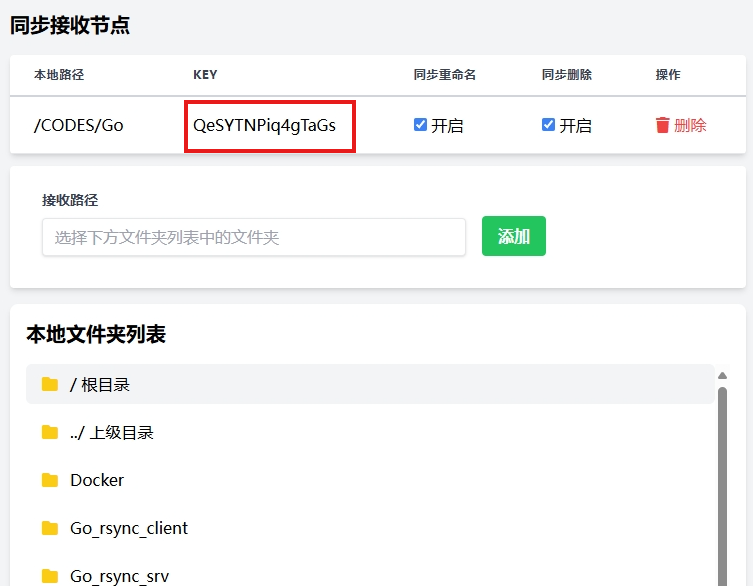Click the /CODES/Go local path cell

(79, 126)
